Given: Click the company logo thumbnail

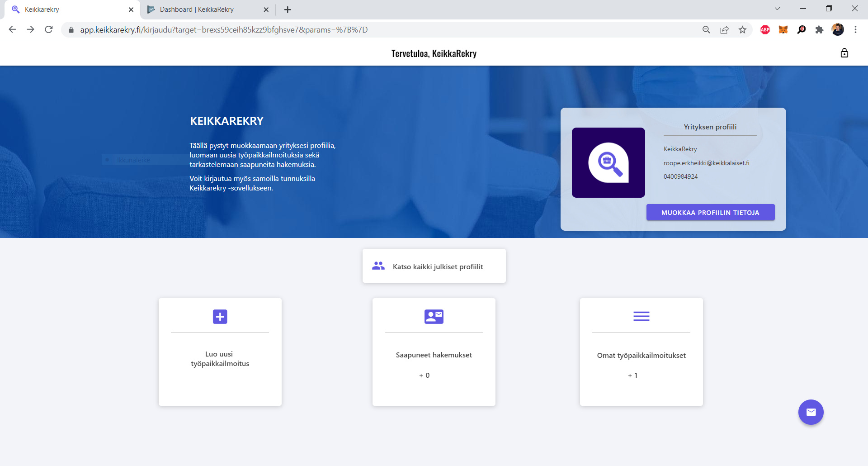Looking at the screenshot, I should tap(608, 162).
